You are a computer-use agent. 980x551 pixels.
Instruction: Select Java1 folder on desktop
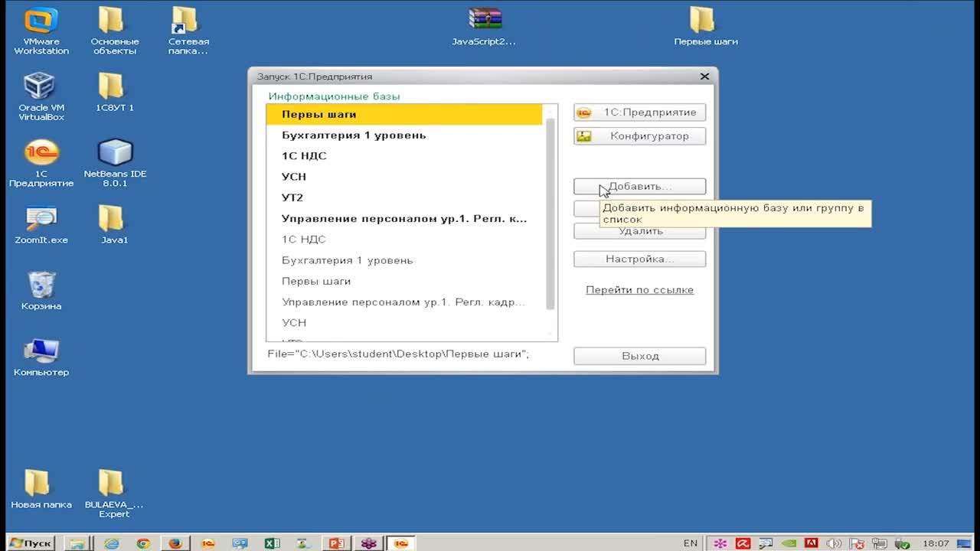click(x=114, y=224)
